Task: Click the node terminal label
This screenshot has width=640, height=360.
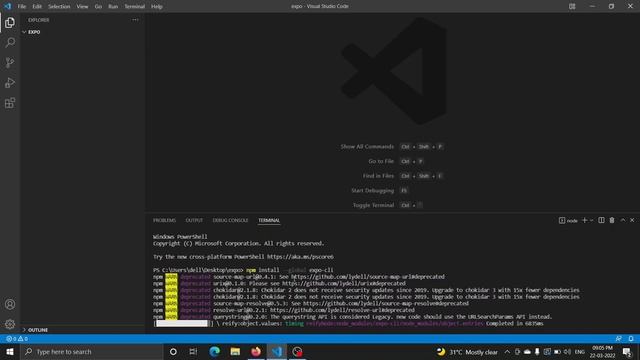Action: click(x=568, y=220)
